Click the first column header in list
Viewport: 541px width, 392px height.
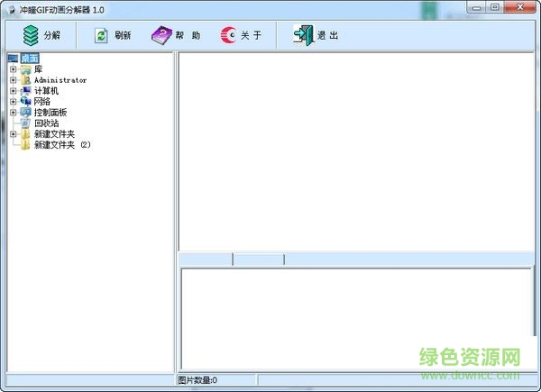206,260
